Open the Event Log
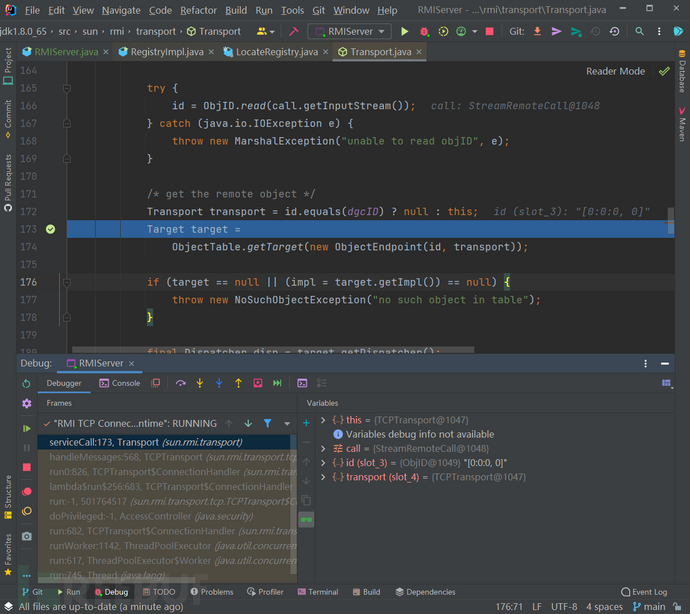The width and height of the screenshot is (690, 614). pos(644,592)
